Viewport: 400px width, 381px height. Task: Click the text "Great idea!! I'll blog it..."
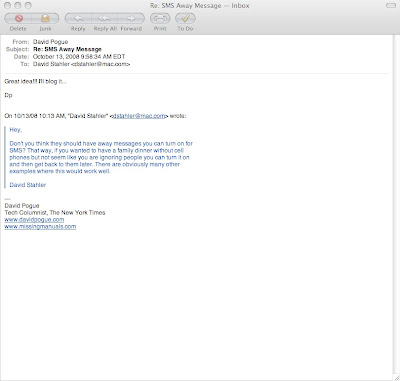coord(35,81)
